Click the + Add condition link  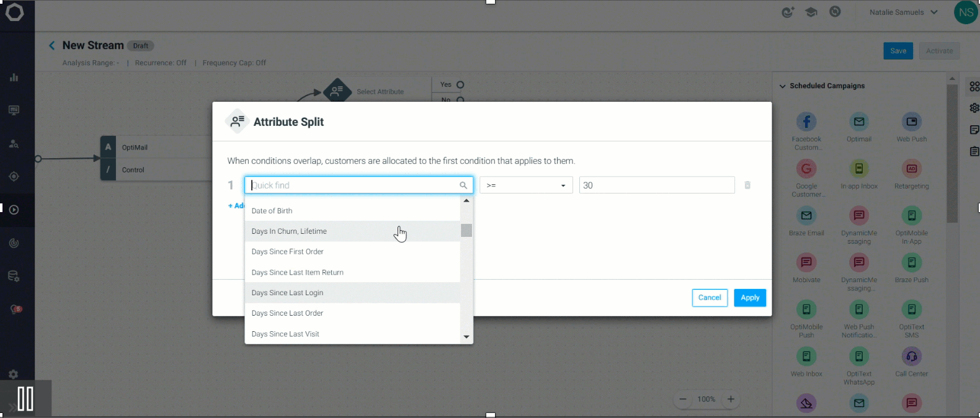[236, 206]
